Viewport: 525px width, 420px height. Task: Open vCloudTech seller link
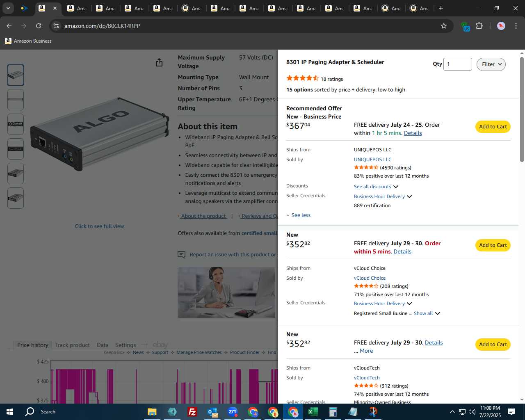[x=367, y=378]
